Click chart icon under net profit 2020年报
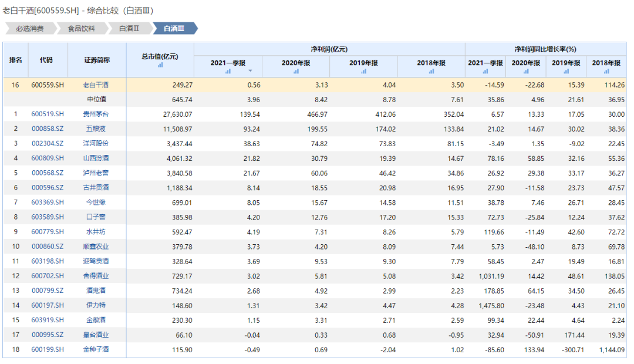The image size is (634, 364). tap(296, 71)
